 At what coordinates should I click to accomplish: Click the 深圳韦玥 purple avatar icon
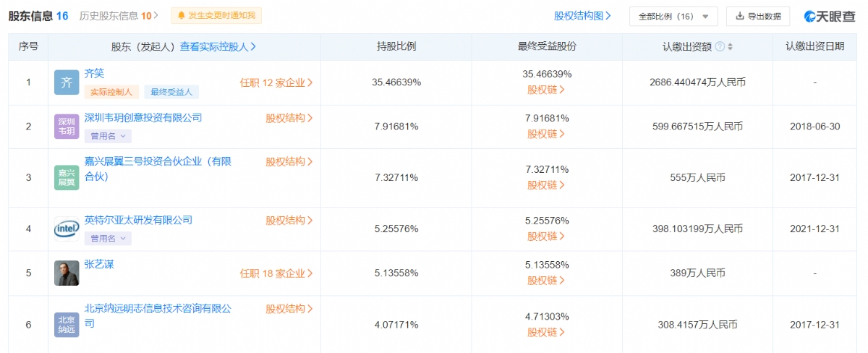67,127
